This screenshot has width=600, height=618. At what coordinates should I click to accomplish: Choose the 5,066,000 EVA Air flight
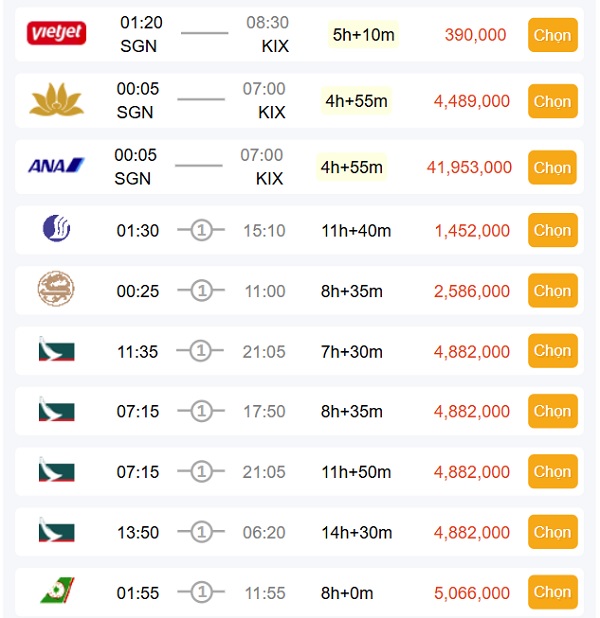[x=552, y=592]
